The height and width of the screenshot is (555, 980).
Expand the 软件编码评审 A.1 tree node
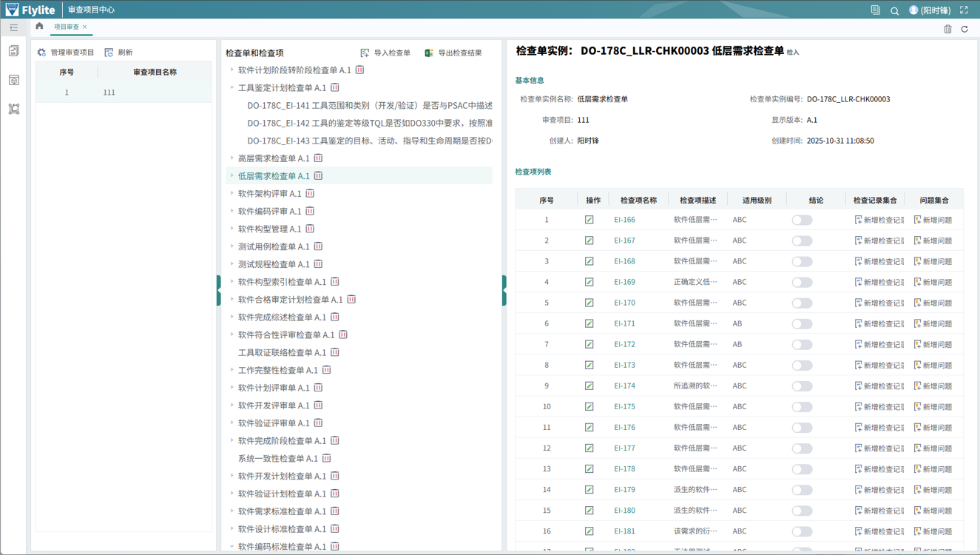click(232, 211)
